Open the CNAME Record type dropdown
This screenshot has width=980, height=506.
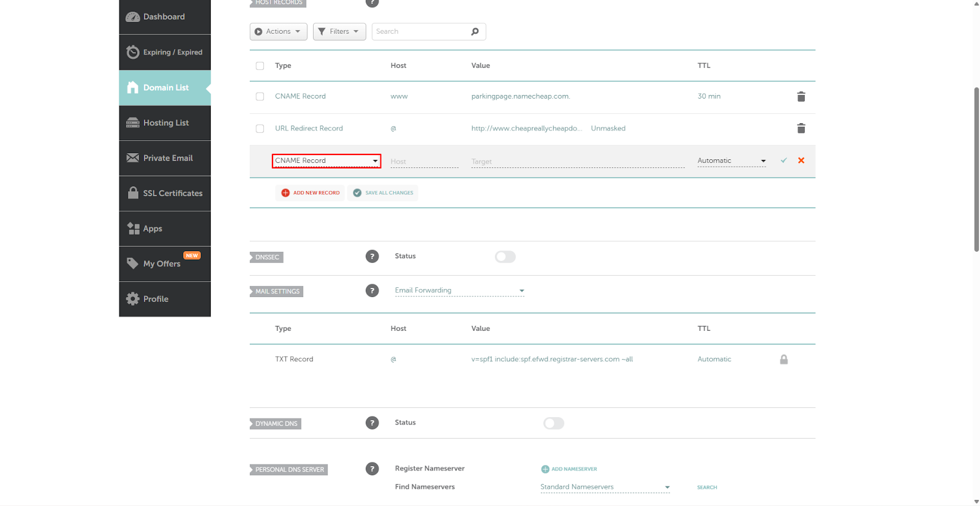coord(326,161)
